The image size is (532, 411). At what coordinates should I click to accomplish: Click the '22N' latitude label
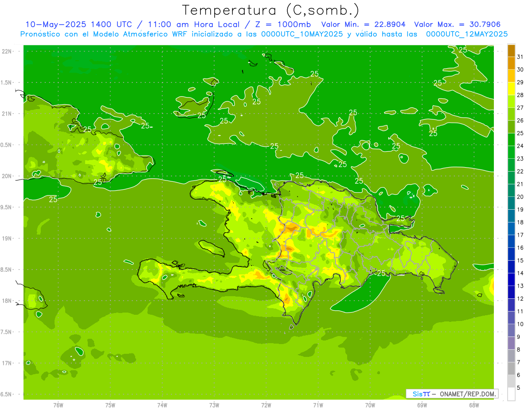click(x=7, y=51)
